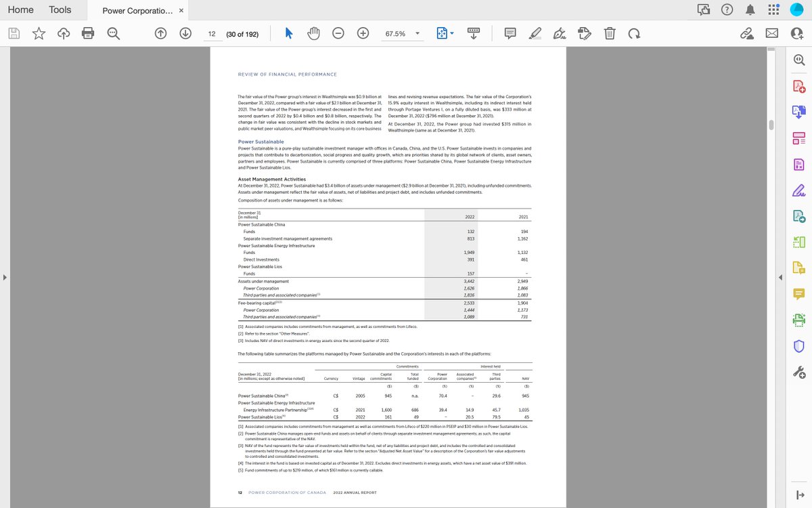Open yellow page comment sidebar tool
Image resolution: width=812 pixels, height=508 pixels.
(x=798, y=268)
